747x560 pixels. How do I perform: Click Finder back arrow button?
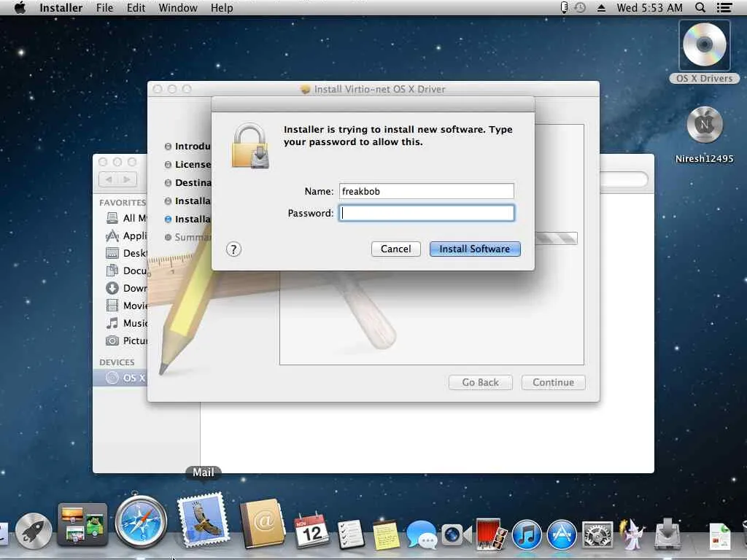109,179
